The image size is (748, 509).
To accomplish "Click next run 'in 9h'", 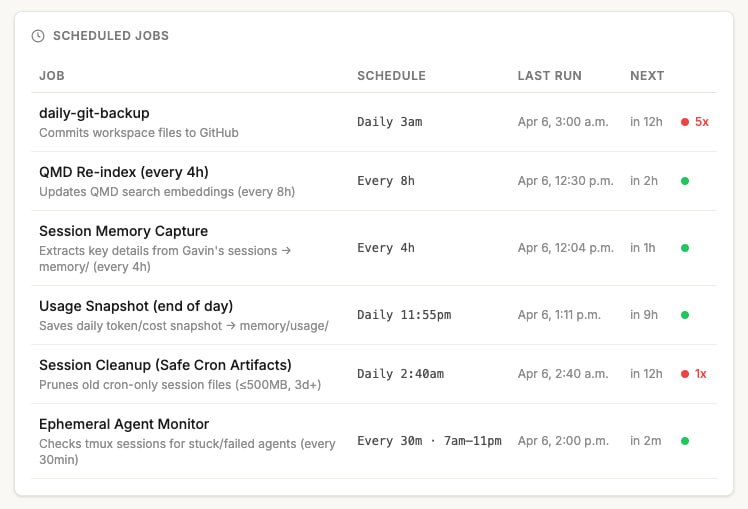I will click(x=644, y=315).
